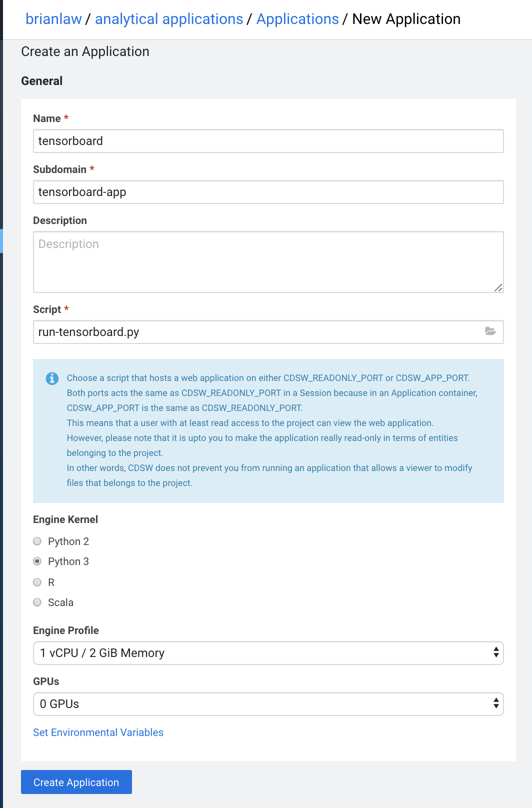Click the Script path input field
This screenshot has height=808, width=532.
point(255,332)
